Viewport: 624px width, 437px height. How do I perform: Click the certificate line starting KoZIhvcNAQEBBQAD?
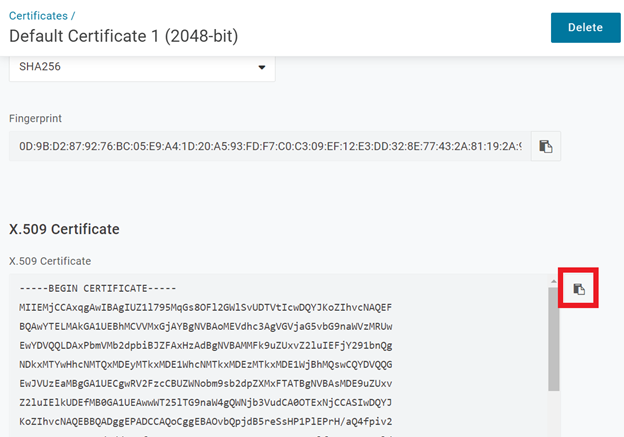[205, 421]
